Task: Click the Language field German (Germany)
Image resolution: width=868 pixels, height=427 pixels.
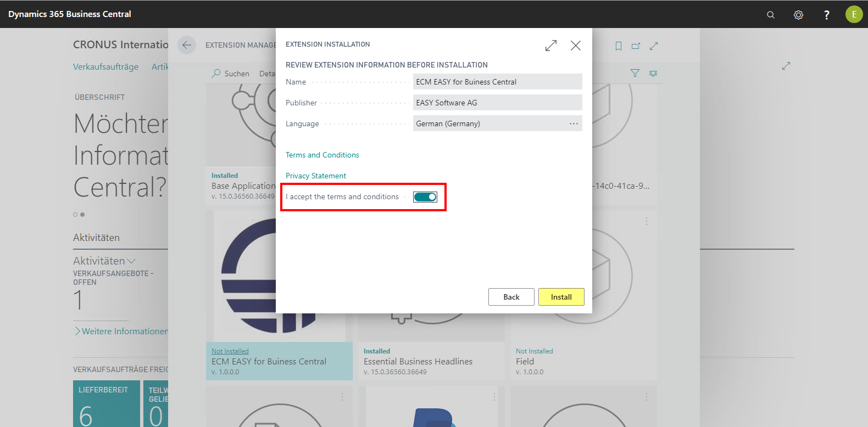Action: pos(489,123)
